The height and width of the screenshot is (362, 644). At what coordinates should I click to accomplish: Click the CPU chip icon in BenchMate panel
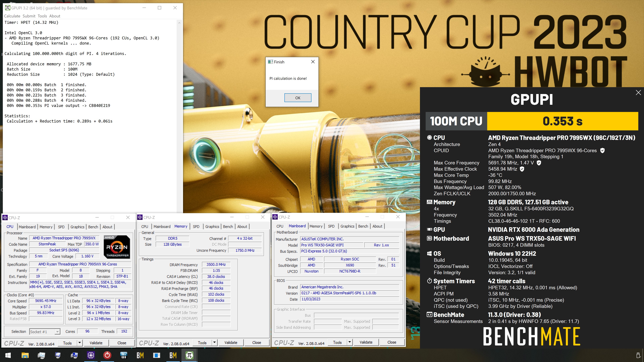pyautogui.click(x=430, y=137)
